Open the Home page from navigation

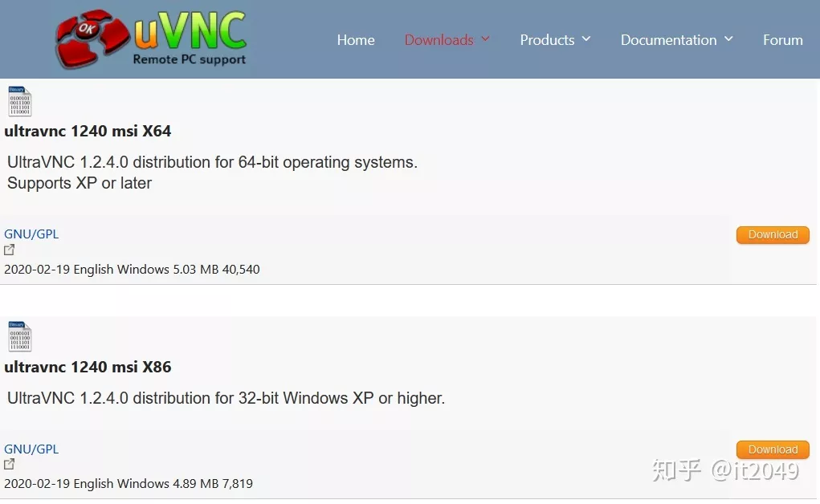(356, 40)
